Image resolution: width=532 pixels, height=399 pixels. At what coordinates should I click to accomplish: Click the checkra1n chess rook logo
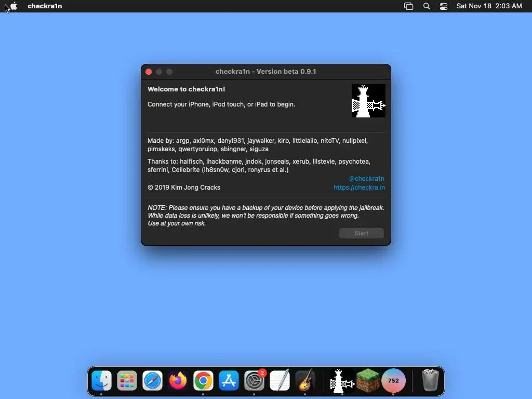(x=368, y=101)
